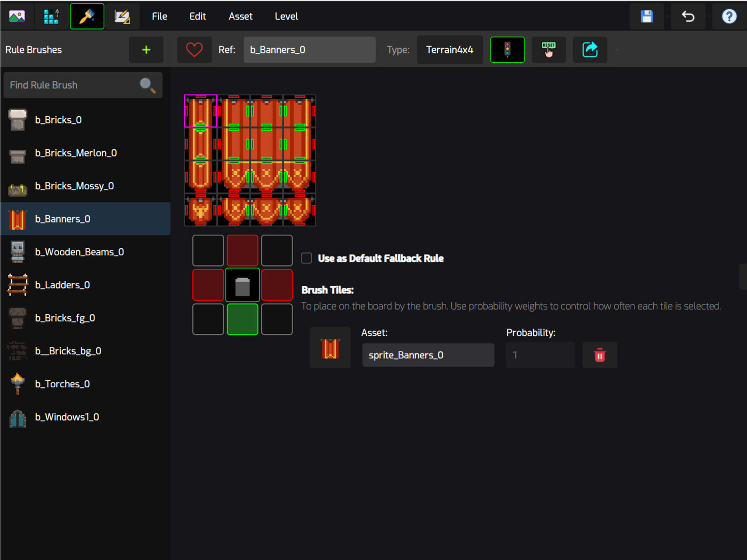
Task: Select the tile blocks tool icon
Action: coord(51,17)
